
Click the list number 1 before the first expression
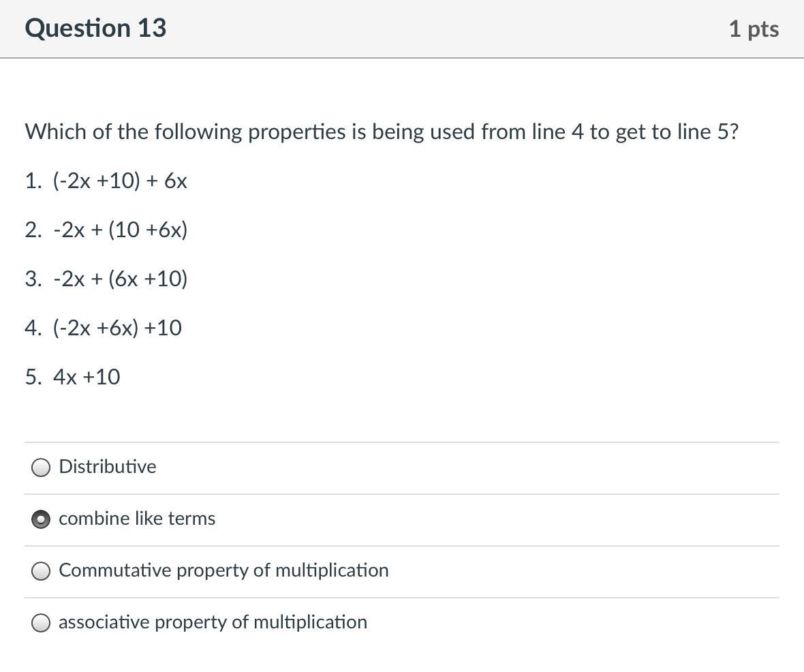33,181
